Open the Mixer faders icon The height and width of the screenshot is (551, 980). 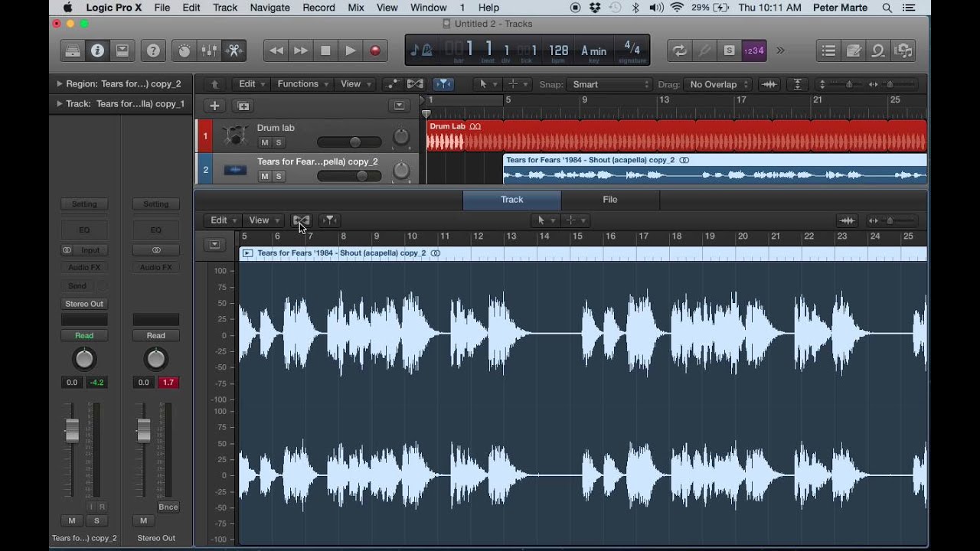pos(209,51)
